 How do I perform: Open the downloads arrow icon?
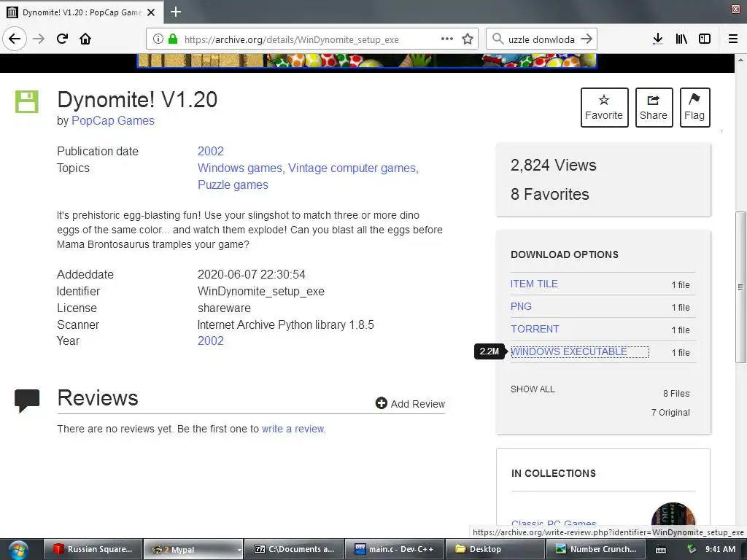[x=658, y=39]
